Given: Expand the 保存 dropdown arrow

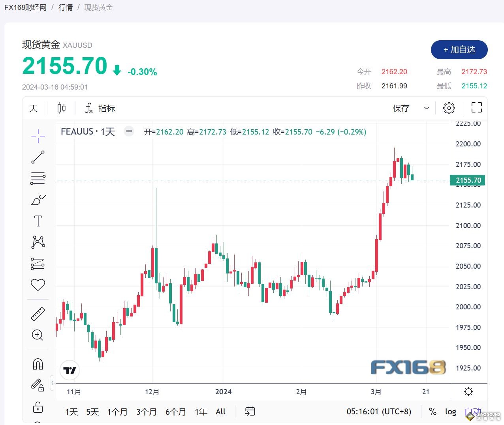Looking at the screenshot, I should pos(426,108).
